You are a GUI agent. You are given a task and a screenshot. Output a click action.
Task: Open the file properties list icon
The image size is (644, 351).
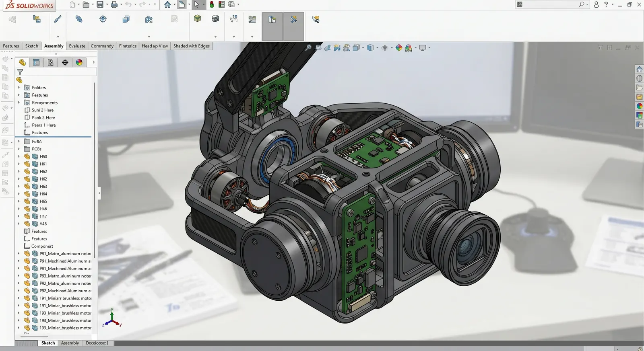(x=221, y=4)
